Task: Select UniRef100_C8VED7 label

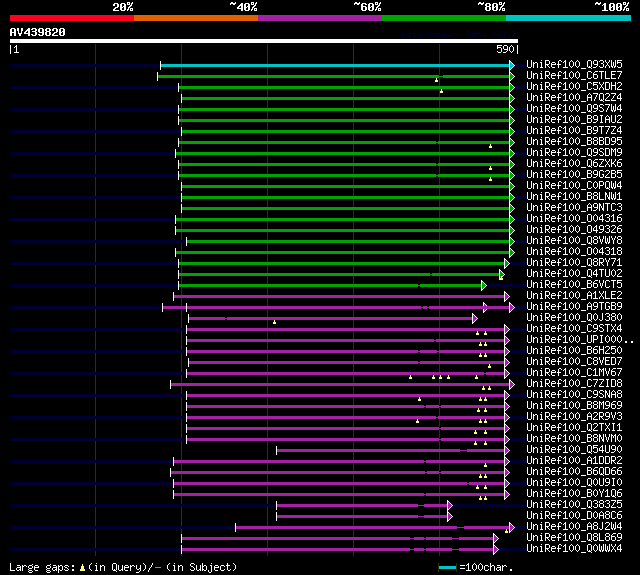Action: (x=574, y=362)
